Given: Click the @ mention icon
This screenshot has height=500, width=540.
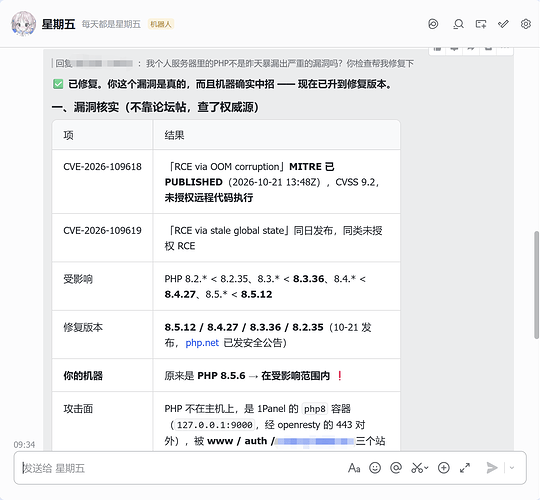Looking at the screenshot, I should (396, 468).
